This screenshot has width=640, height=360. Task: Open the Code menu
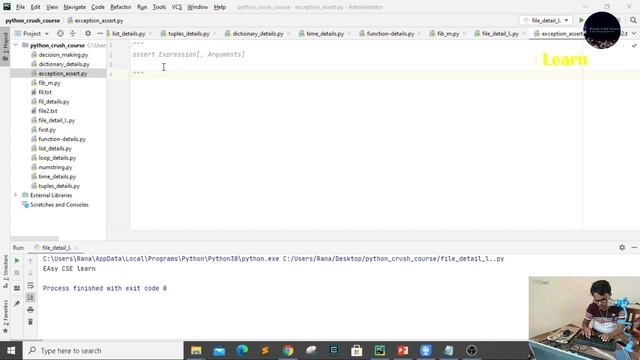[98, 7]
